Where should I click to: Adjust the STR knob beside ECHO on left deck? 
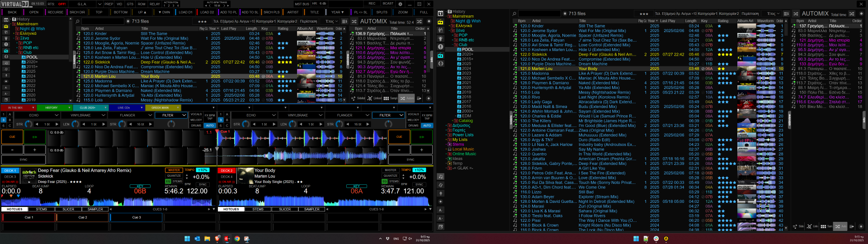pyautogui.click(x=28, y=124)
